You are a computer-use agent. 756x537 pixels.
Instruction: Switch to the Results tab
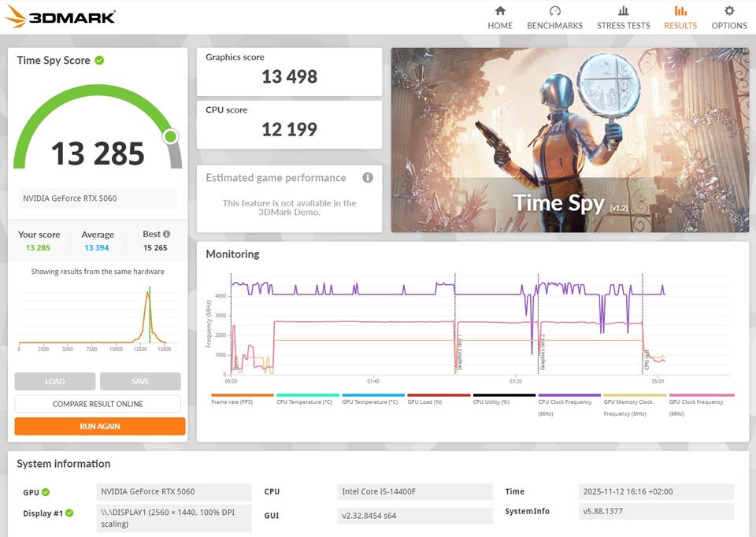coord(680,17)
